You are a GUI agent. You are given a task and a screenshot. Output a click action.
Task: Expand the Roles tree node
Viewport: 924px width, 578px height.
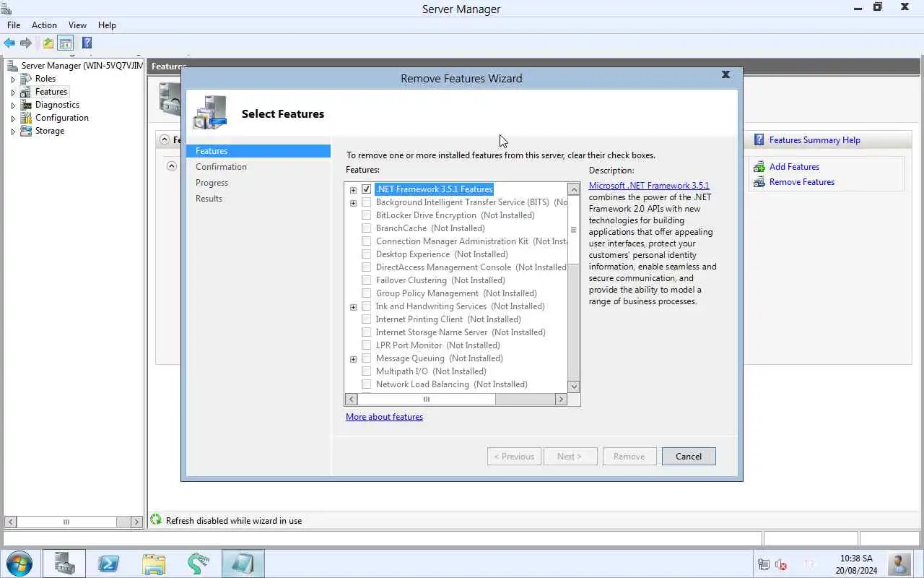13,79
